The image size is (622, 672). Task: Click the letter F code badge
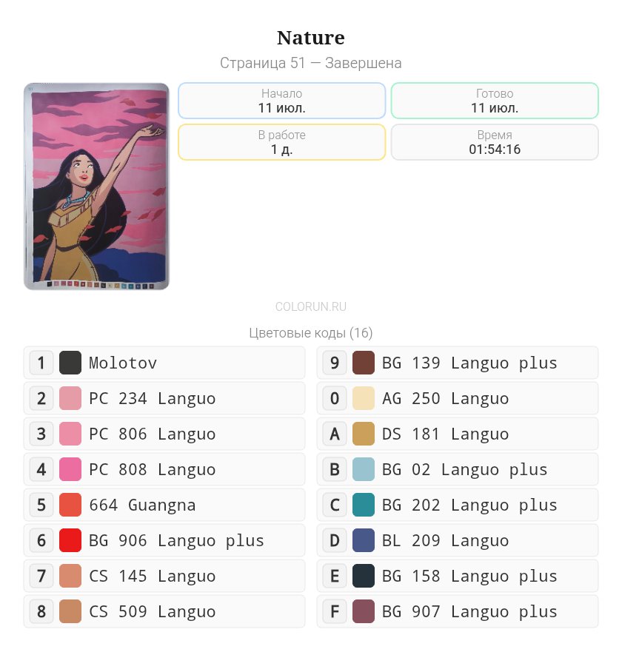(x=335, y=611)
